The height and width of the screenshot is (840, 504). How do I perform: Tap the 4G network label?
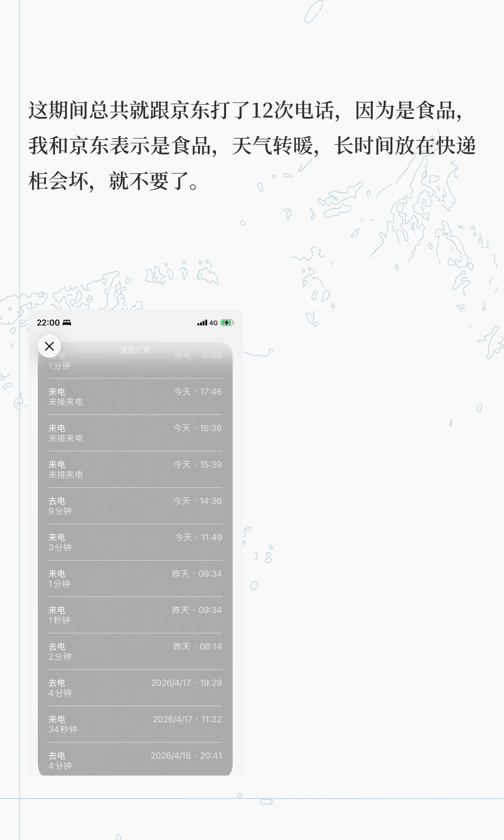[213, 322]
